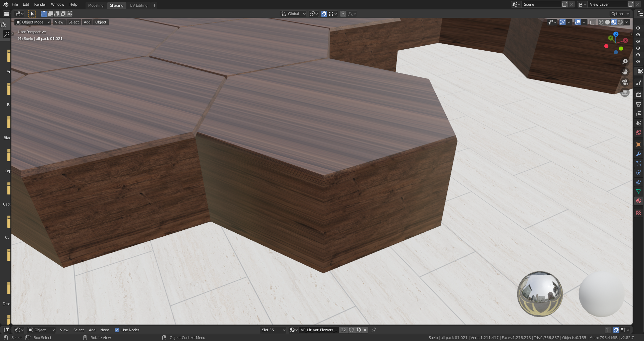644x341 pixels.
Task: Open the View Layer properties tab
Action: click(639, 114)
